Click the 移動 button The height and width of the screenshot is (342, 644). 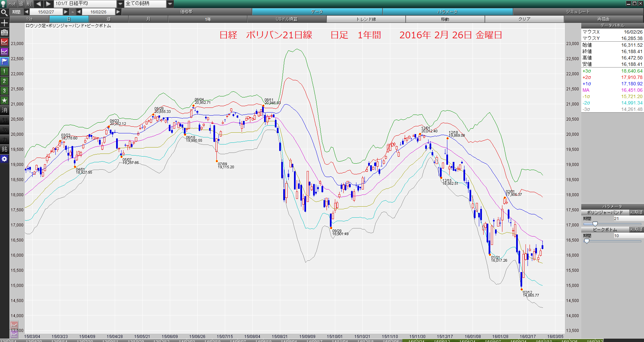(445, 19)
